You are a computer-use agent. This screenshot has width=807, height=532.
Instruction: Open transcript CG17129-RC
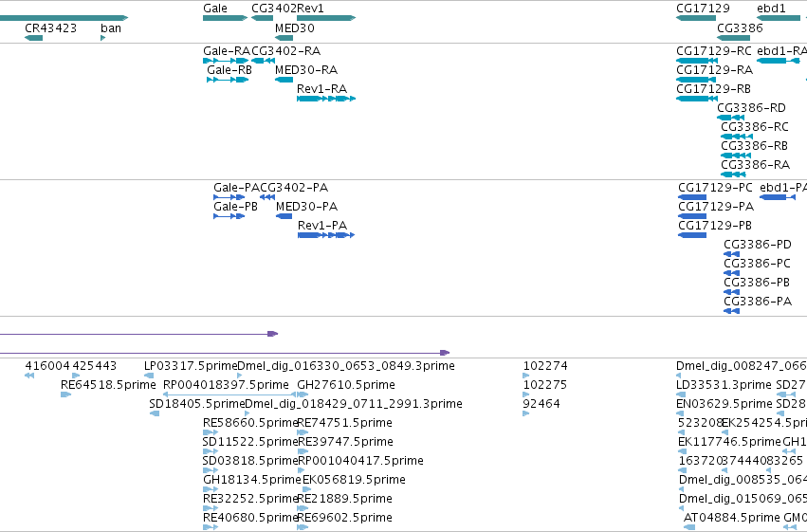(x=697, y=61)
